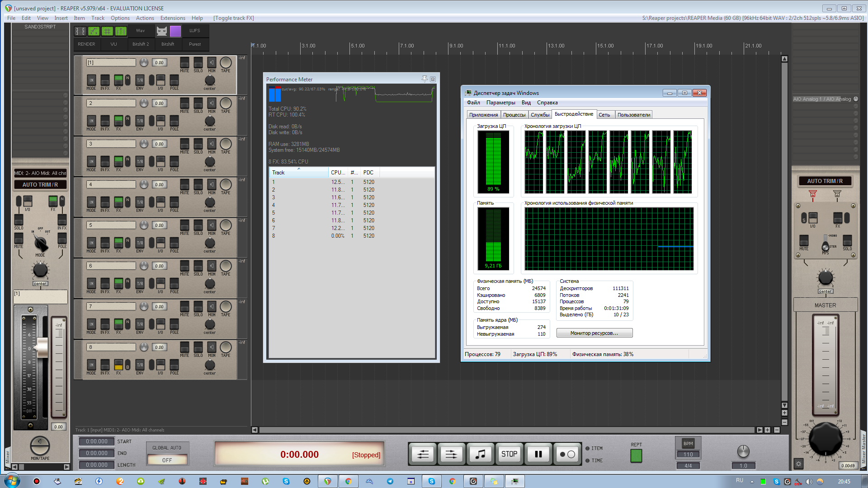This screenshot has height=488, width=868.
Task: Click the Purest toolbar button
Action: pos(195,44)
